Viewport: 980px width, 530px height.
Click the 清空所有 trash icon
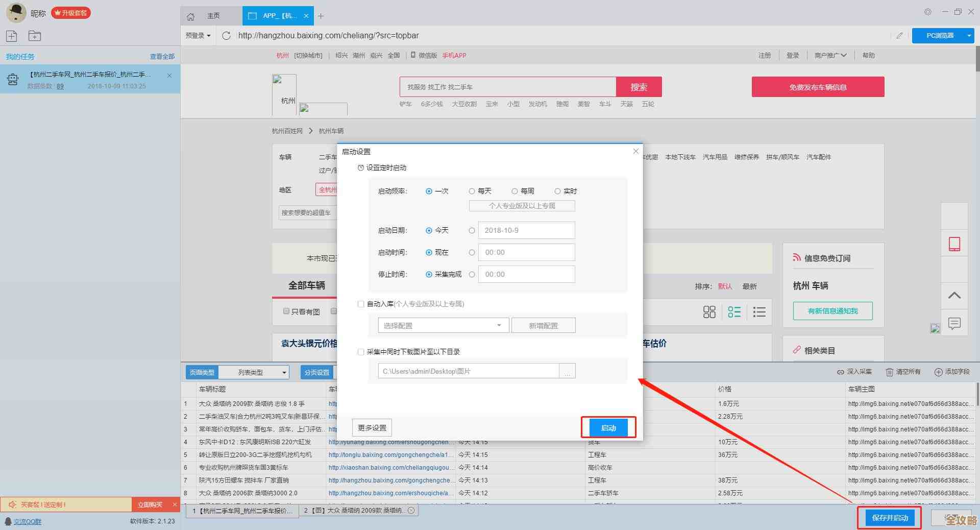[x=889, y=372]
